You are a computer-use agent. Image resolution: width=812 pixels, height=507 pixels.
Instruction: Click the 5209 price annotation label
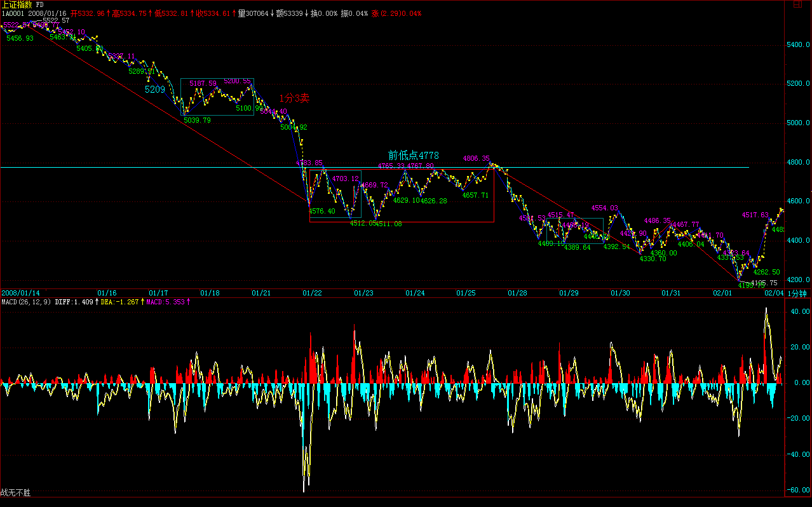(x=155, y=90)
